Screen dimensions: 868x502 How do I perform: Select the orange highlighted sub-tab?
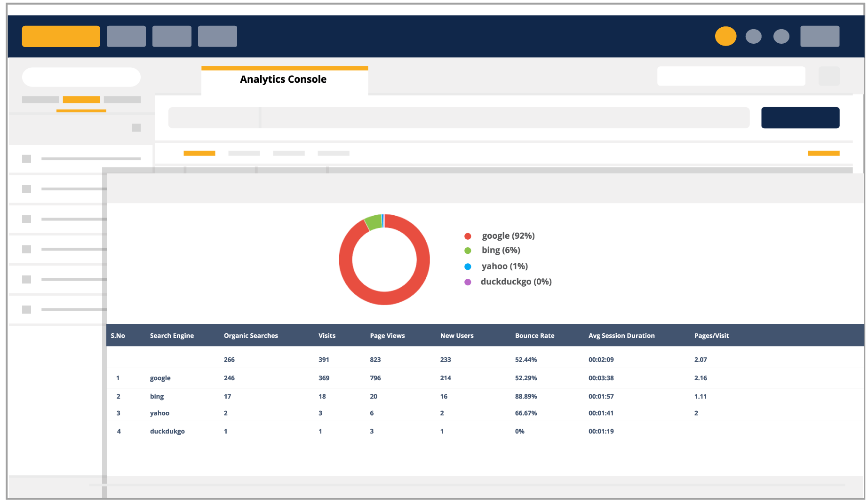(199, 153)
